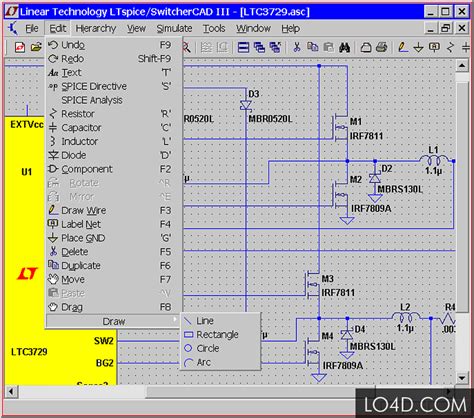Viewport: 474px width, 418px height.
Task: Select Arc in the Draw submenu
Action: pos(220,362)
